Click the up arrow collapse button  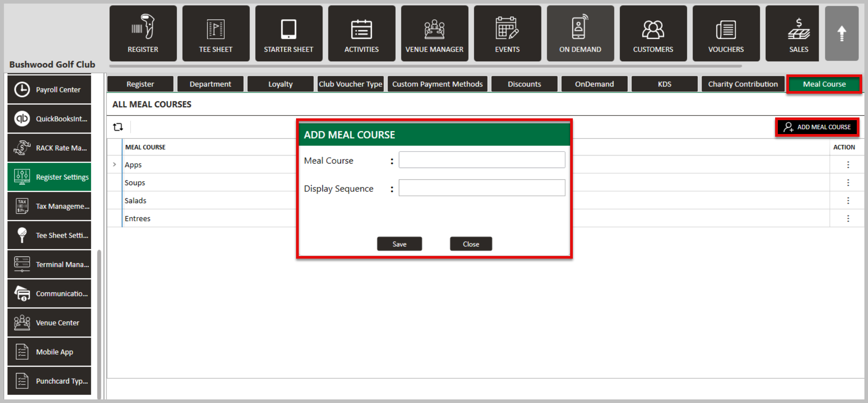pyautogui.click(x=842, y=34)
